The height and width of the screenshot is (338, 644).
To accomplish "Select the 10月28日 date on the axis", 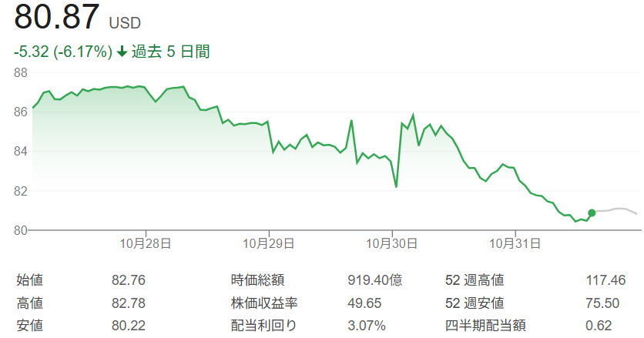I will pyautogui.click(x=146, y=243).
